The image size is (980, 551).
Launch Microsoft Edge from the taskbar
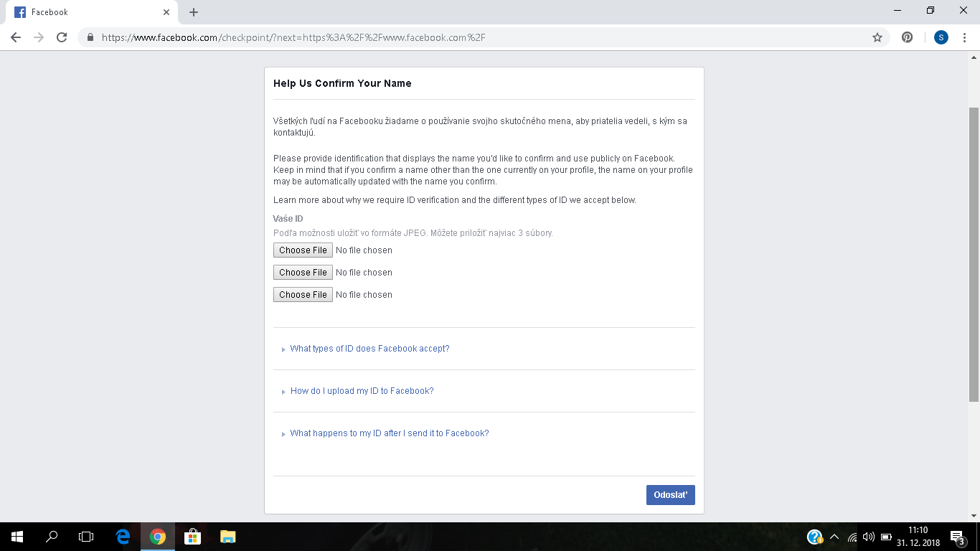click(123, 537)
